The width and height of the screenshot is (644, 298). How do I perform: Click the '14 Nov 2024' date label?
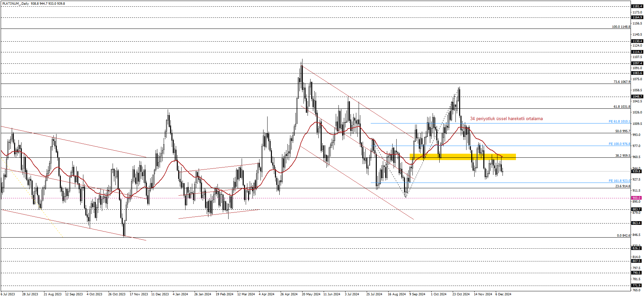483,294
